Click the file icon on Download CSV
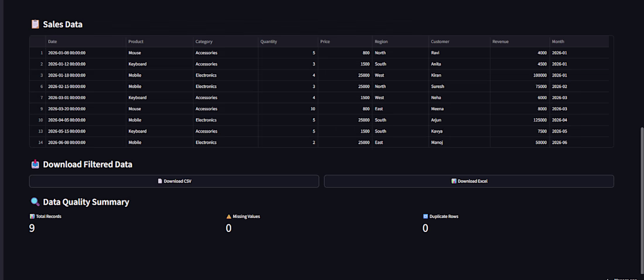 click(160, 181)
